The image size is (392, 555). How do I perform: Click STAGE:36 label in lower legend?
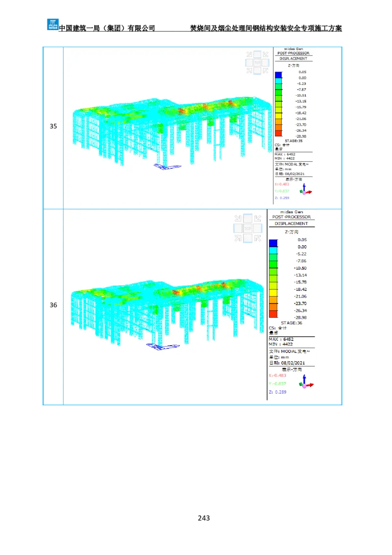pyautogui.click(x=291, y=323)
